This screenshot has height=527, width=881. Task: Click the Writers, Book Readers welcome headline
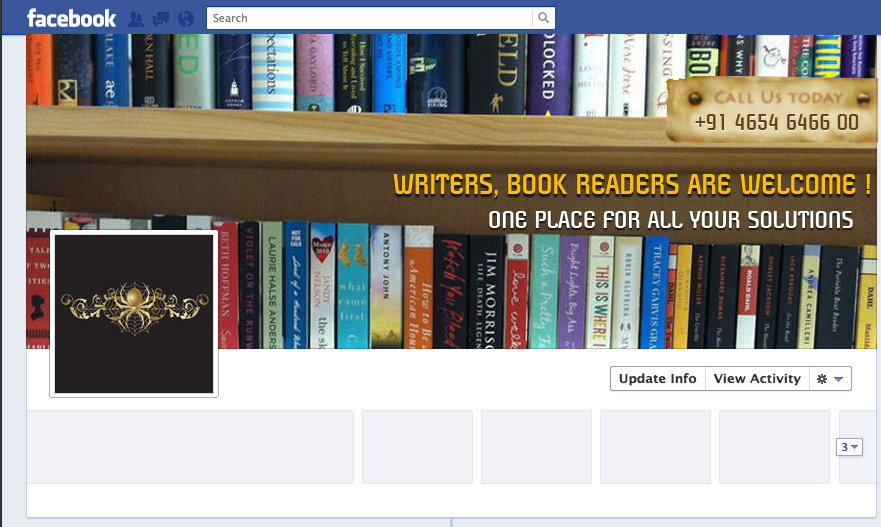(x=632, y=185)
